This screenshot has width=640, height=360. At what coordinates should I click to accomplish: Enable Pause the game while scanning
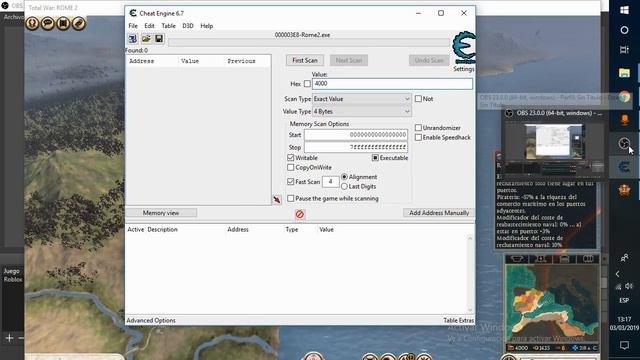291,198
